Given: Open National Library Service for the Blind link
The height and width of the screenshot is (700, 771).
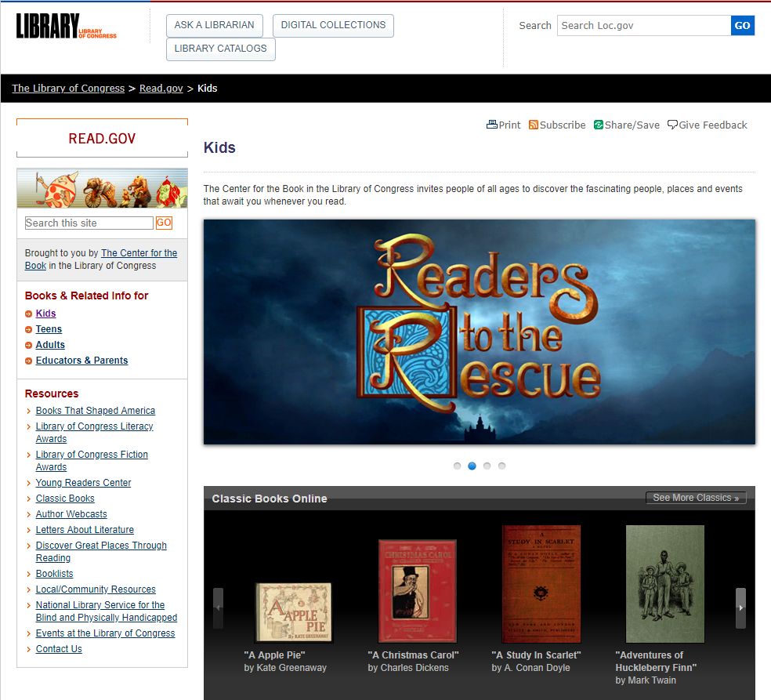Looking at the screenshot, I should [107, 611].
